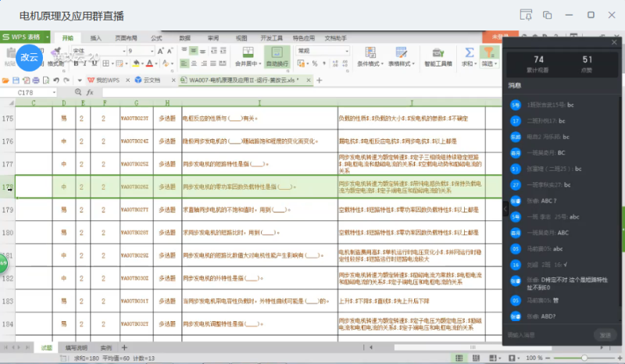Click the AutoSum sigma icon
The height and width of the screenshot is (364, 625).
[x=470, y=52]
